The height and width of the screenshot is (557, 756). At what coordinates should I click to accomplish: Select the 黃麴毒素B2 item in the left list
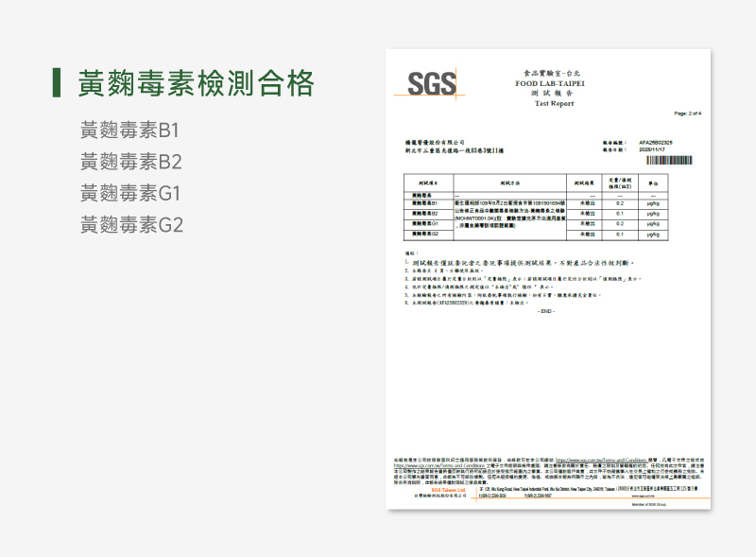tap(130, 162)
